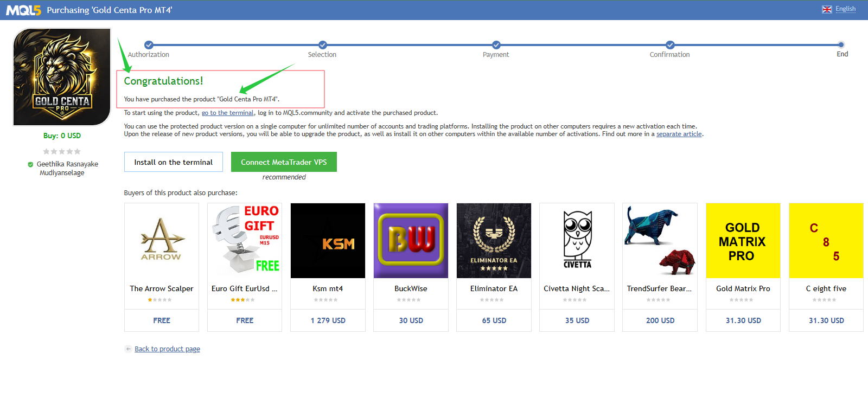
Task: Click the 200 USD TrendSurfer price
Action: 660,320
